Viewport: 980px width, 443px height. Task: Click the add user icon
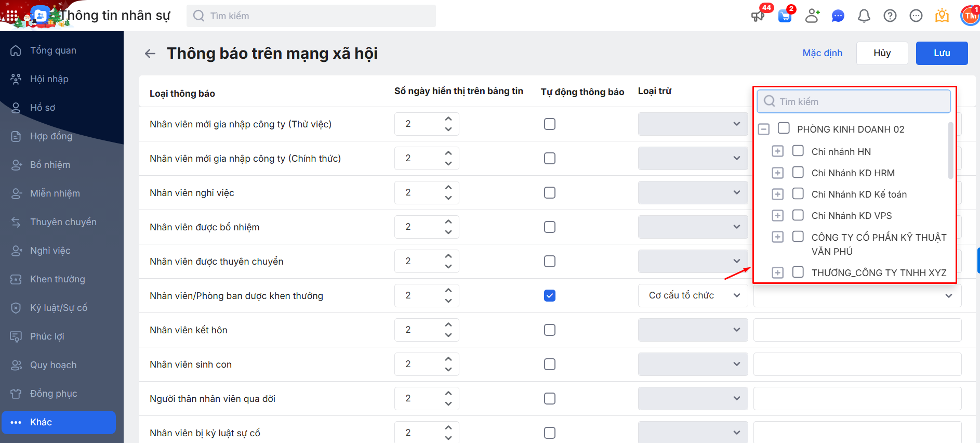click(812, 16)
